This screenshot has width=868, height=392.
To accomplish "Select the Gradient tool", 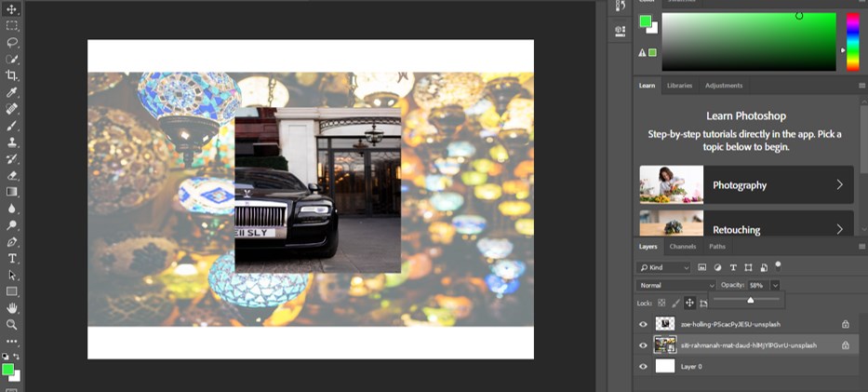I will pyautogui.click(x=11, y=192).
